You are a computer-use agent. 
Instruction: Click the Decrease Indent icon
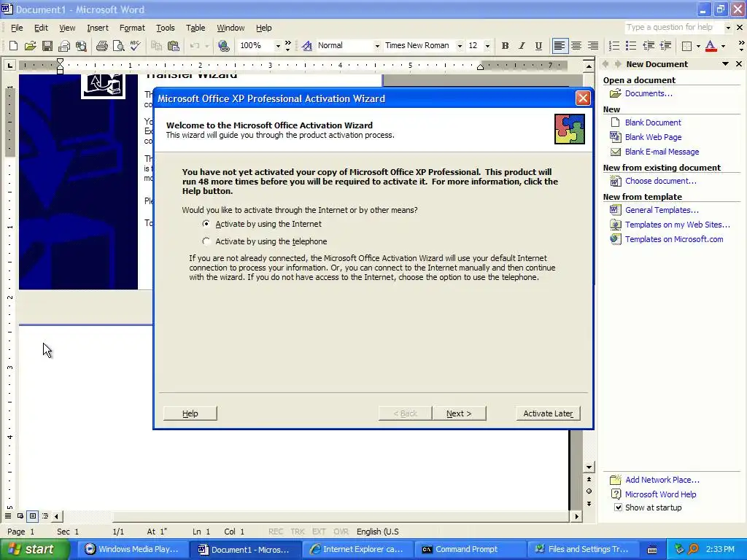(649, 46)
